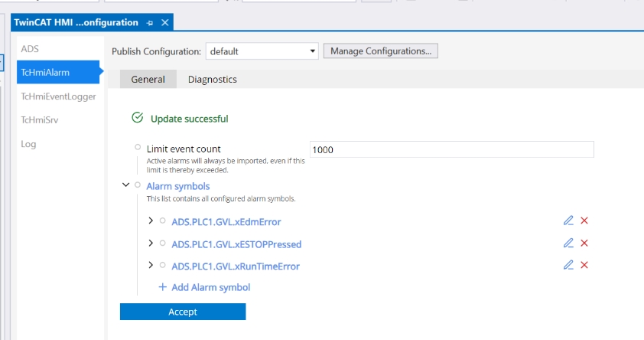
Task: Pin the TwinCAT HMI configuration tab
Action: coord(150,23)
